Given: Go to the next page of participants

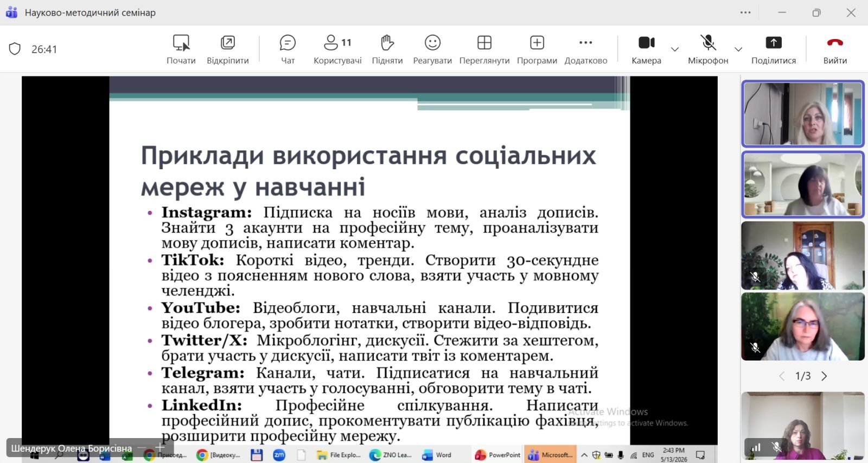Looking at the screenshot, I should tap(824, 376).
